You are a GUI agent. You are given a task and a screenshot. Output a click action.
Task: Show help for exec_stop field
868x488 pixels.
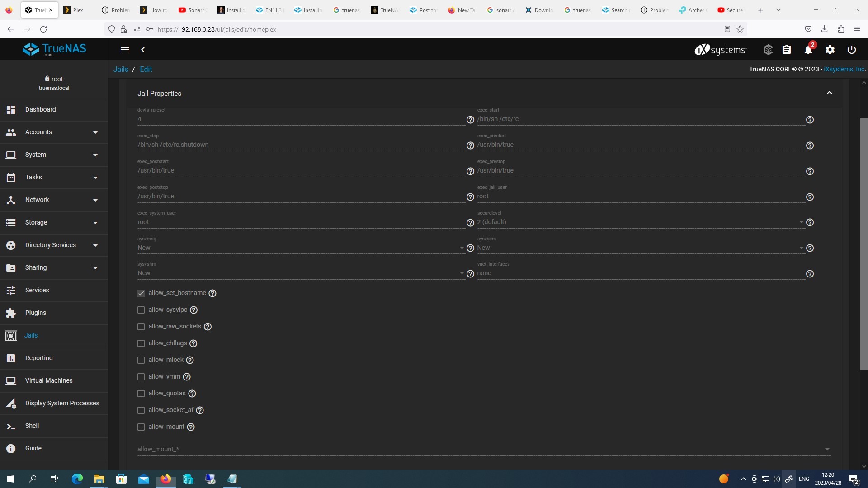470,145
